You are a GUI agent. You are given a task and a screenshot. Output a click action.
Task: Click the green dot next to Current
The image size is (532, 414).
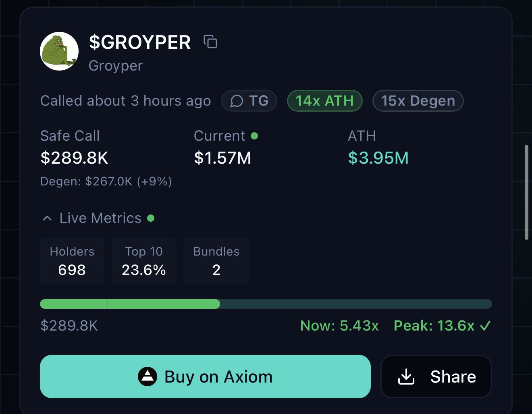254,136
